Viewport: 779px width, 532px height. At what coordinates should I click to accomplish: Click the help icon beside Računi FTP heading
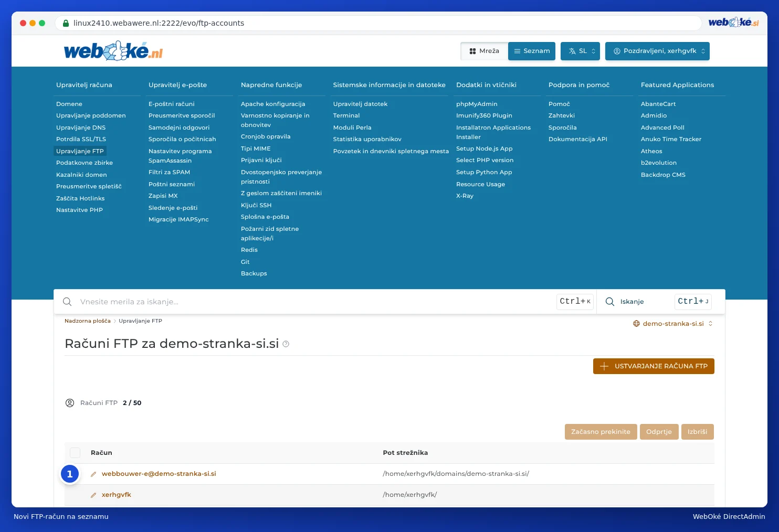(x=286, y=344)
